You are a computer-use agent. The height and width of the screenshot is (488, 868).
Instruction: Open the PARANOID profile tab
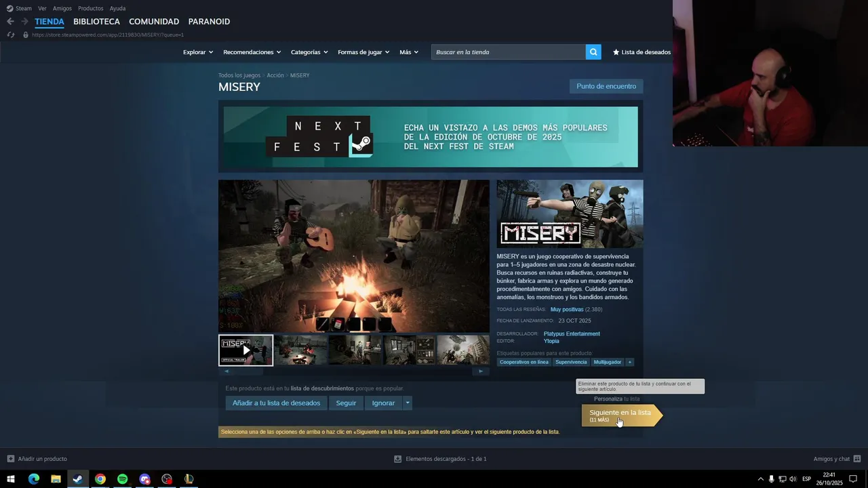[x=209, y=22]
